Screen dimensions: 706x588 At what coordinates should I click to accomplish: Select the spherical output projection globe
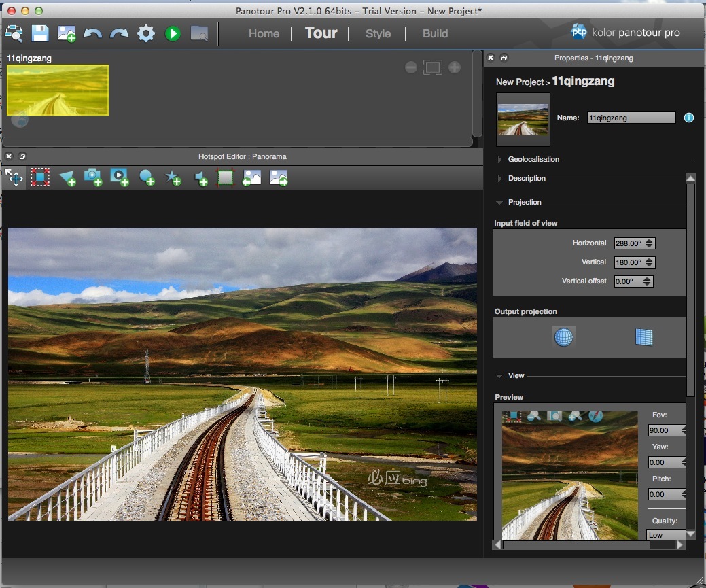click(563, 337)
